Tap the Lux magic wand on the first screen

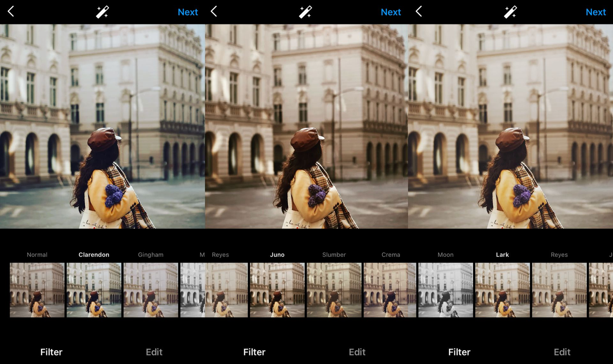coord(102,11)
